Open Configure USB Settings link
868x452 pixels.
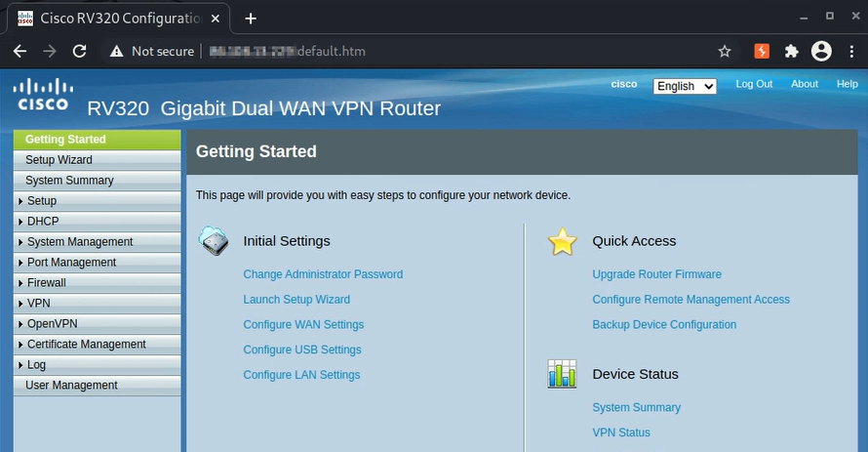[x=302, y=350]
